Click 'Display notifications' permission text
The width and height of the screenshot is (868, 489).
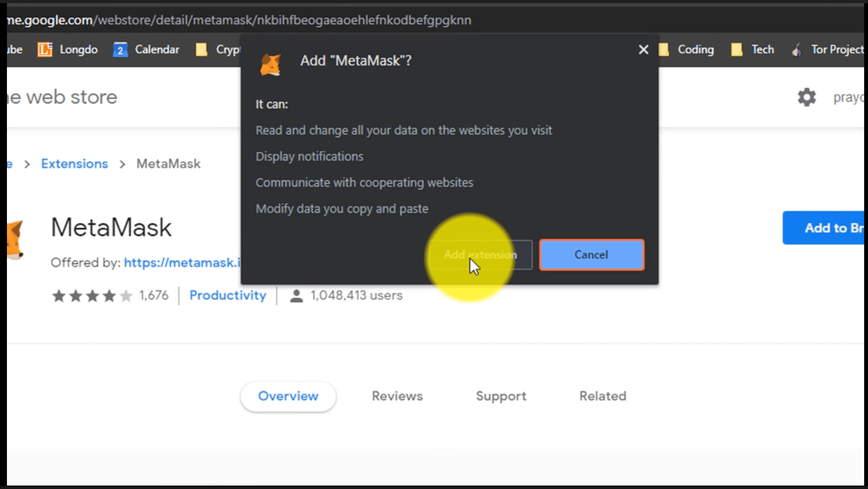click(310, 157)
